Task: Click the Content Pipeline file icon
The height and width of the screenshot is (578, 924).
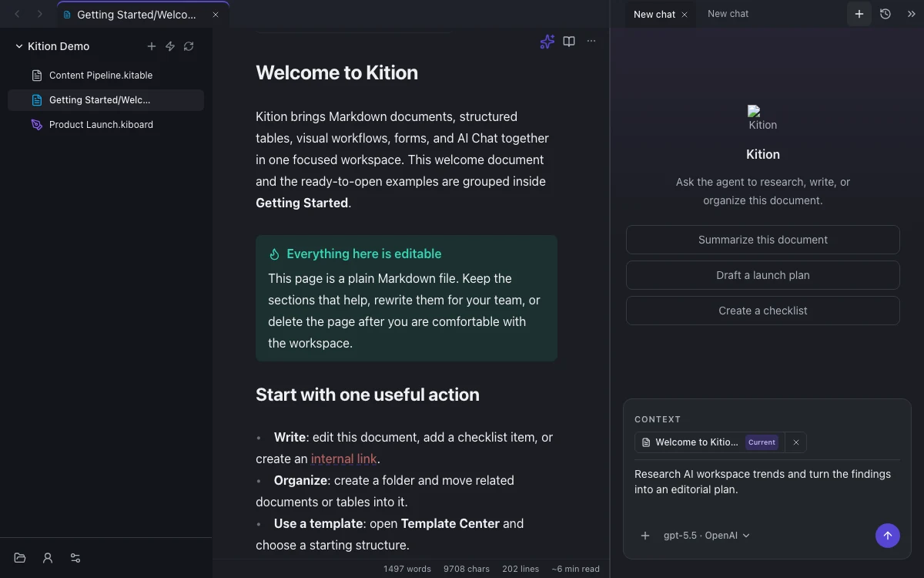Action: click(36, 76)
